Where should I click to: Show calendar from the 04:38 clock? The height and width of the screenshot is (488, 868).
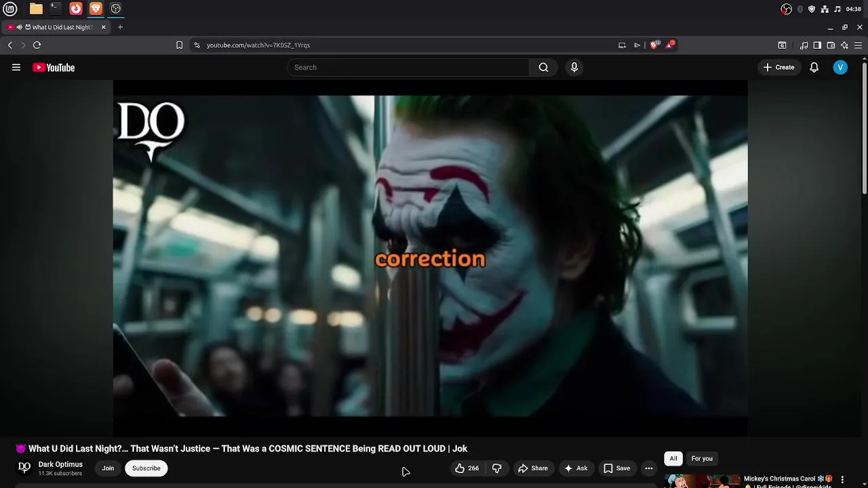[x=854, y=9]
